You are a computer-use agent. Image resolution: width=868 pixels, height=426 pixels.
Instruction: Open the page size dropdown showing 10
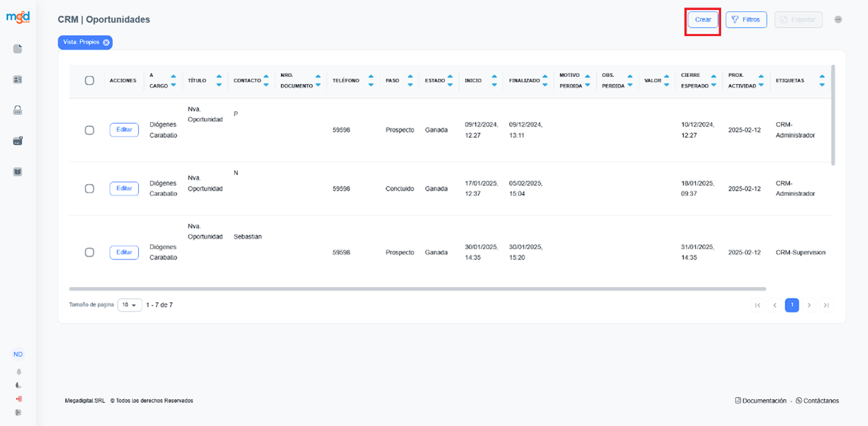coord(130,305)
